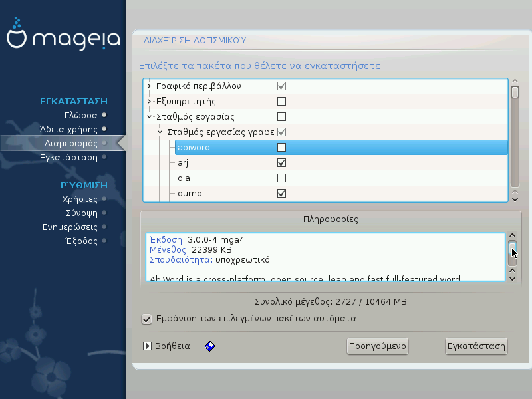Toggle the Εξυπηρετητής checkbox
This screenshot has height=399, width=532.
point(281,102)
